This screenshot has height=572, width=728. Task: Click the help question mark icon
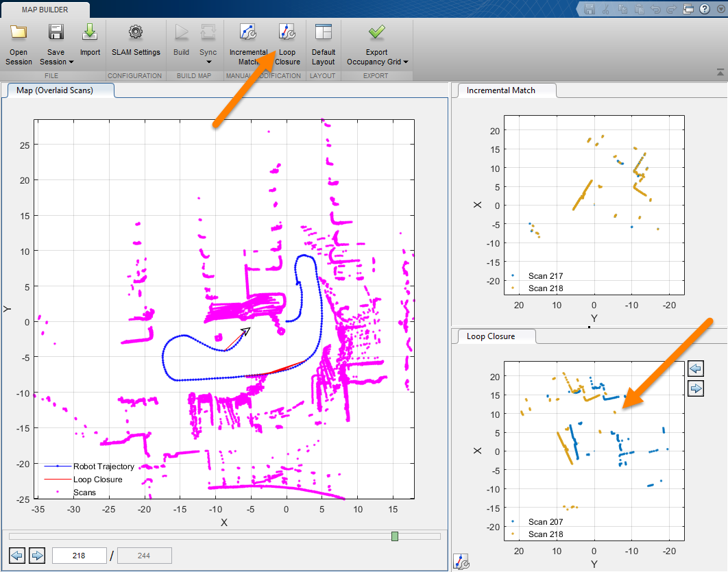(704, 9)
